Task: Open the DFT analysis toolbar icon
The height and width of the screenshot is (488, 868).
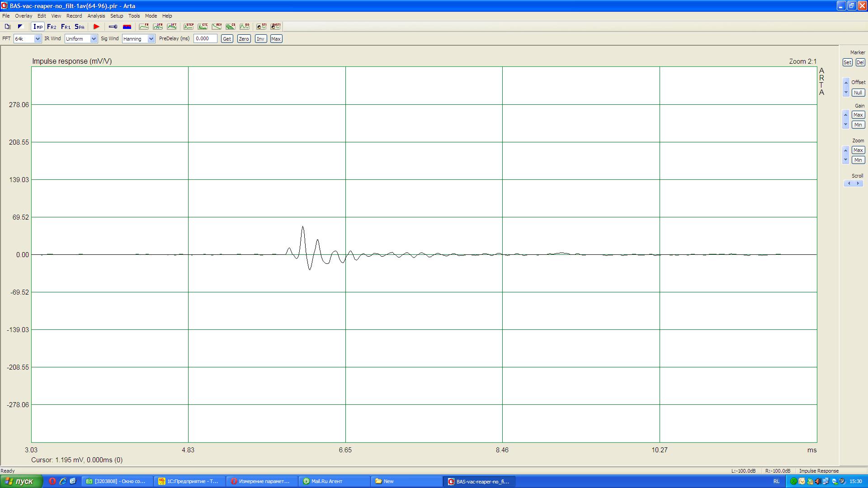Action: pyautogui.click(x=172, y=27)
